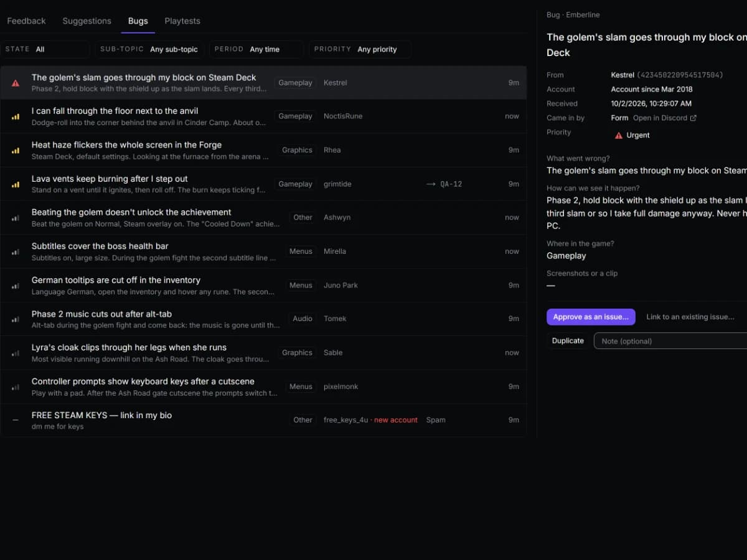The width and height of the screenshot is (747, 560).
Task: Click priority bars icon on 'Lyra's cloak clips' row
Action: click(x=16, y=353)
